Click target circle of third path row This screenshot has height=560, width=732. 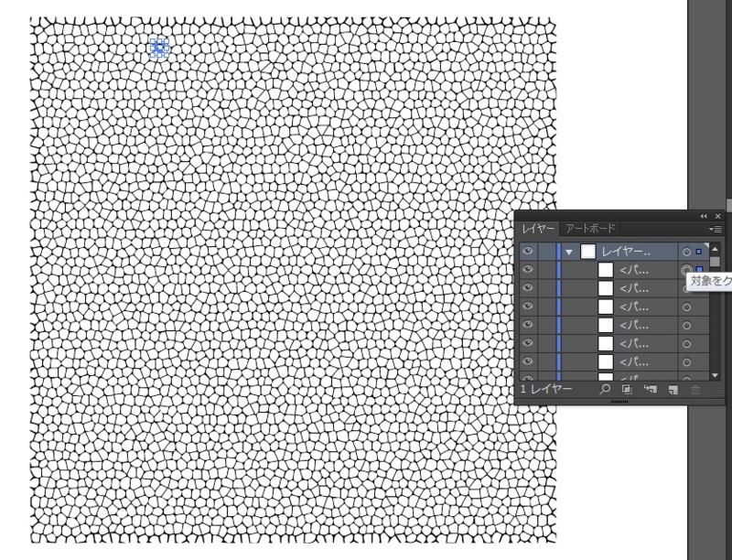pyautogui.click(x=686, y=307)
